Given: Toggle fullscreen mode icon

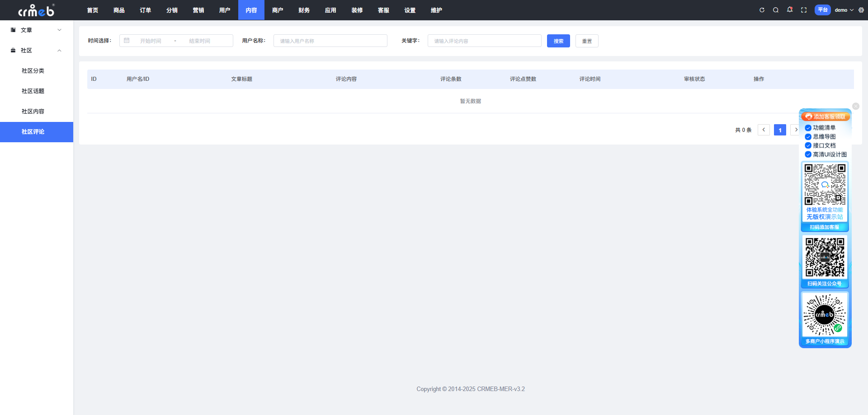Looking at the screenshot, I should pyautogui.click(x=804, y=10).
